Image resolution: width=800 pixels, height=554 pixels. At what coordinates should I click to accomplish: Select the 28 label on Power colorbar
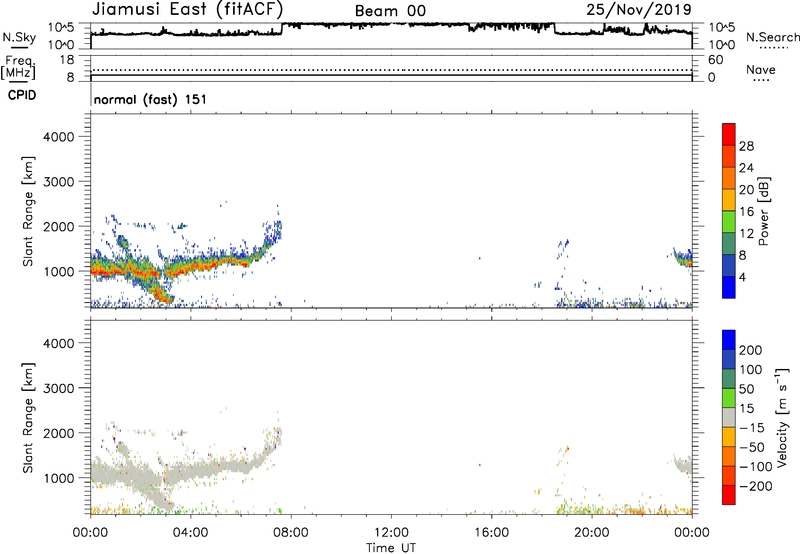[746, 146]
